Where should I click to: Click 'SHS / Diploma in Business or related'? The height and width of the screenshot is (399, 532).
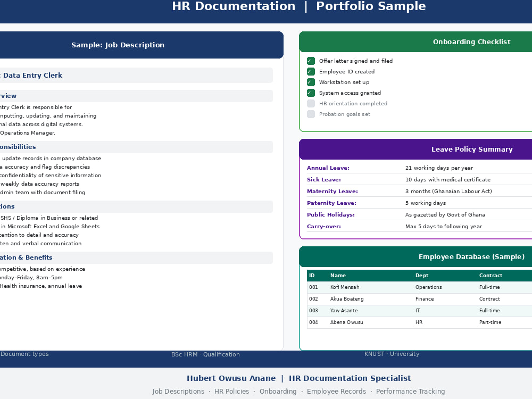pyautogui.click(x=49, y=218)
